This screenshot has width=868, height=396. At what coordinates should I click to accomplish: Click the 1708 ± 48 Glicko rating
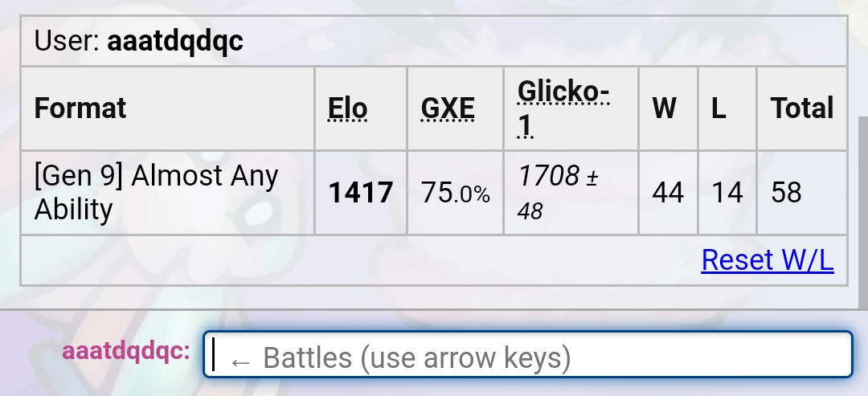click(x=558, y=193)
